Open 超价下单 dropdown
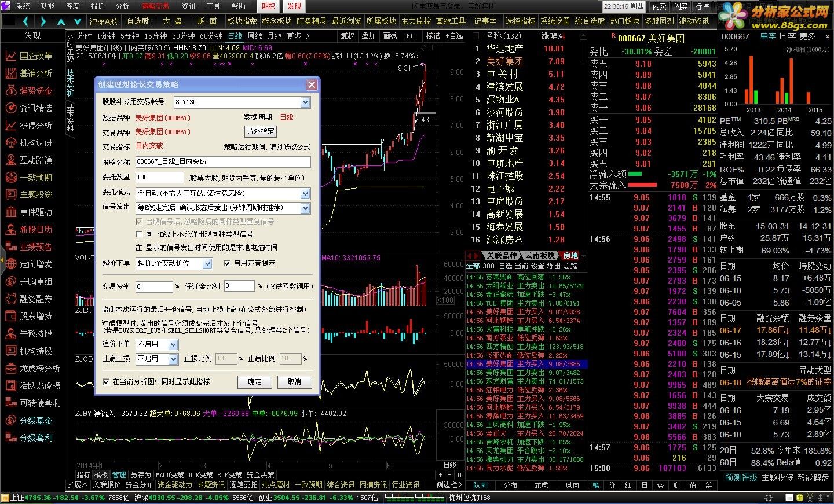 pos(208,264)
